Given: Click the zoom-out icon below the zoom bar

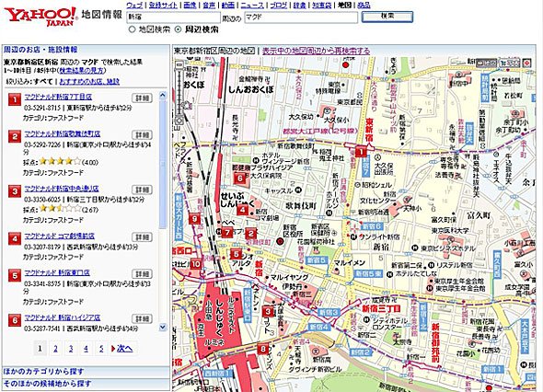Looking at the screenshot, I should click(x=179, y=121).
